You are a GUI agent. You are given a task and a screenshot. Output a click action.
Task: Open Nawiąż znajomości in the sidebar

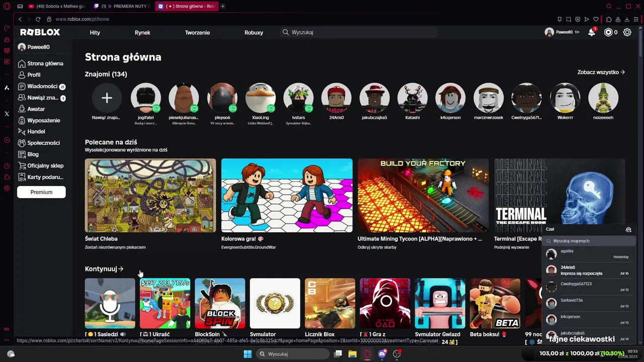41,98
